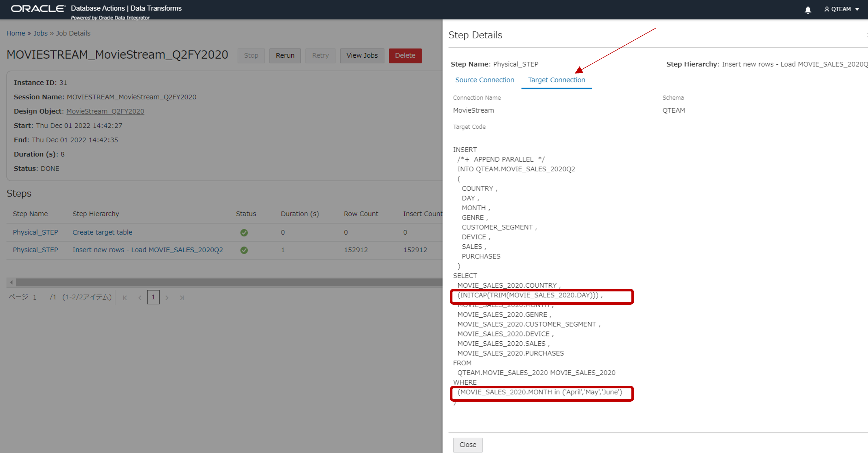Click page number 1 box
This screenshot has width=868, height=453.
click(x=153, y=297)
